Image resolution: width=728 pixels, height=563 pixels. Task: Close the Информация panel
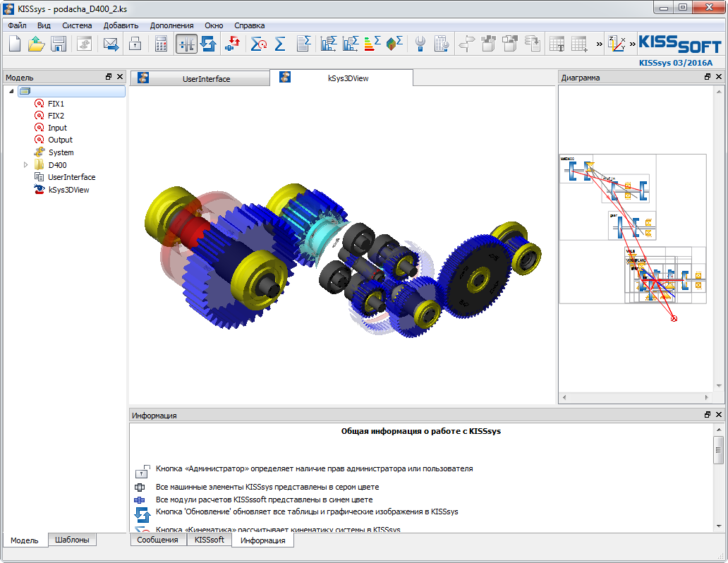719,414
